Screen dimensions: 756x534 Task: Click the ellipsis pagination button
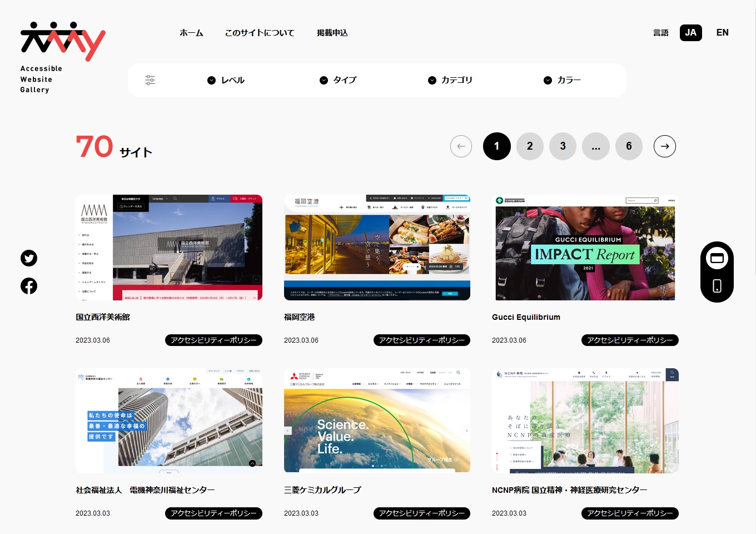tap(596, 146)
